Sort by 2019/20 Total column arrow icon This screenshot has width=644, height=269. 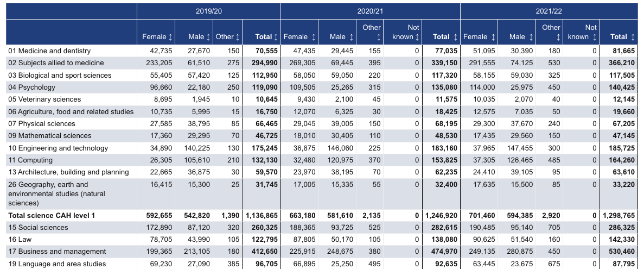pos(276,37)
